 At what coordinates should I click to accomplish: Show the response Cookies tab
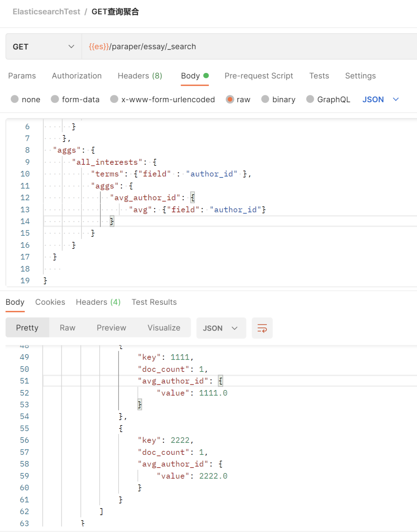coord(50,302)
